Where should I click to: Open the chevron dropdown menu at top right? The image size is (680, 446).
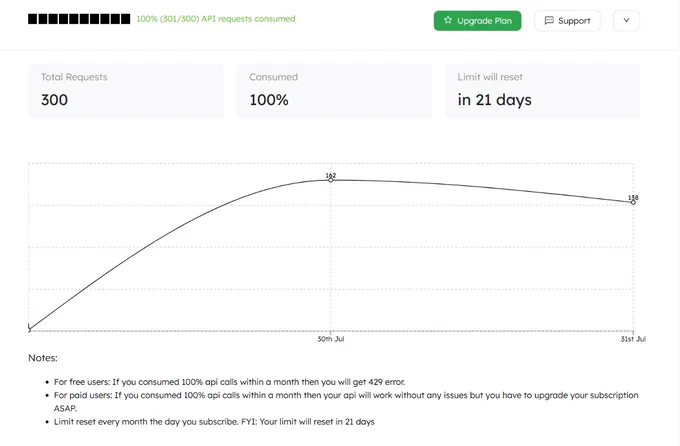click(x=626, y=20)
